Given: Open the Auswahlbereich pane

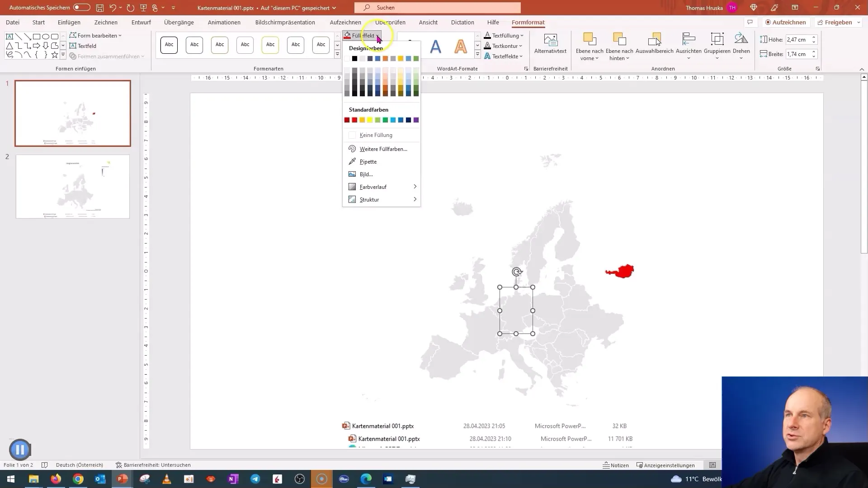Looking at the screenshot, I should point(654,43).
